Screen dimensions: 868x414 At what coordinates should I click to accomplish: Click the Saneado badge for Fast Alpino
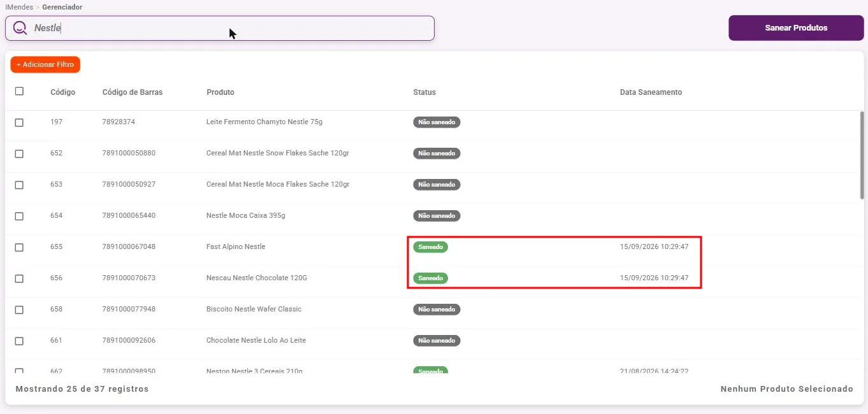tap(430, 247)
